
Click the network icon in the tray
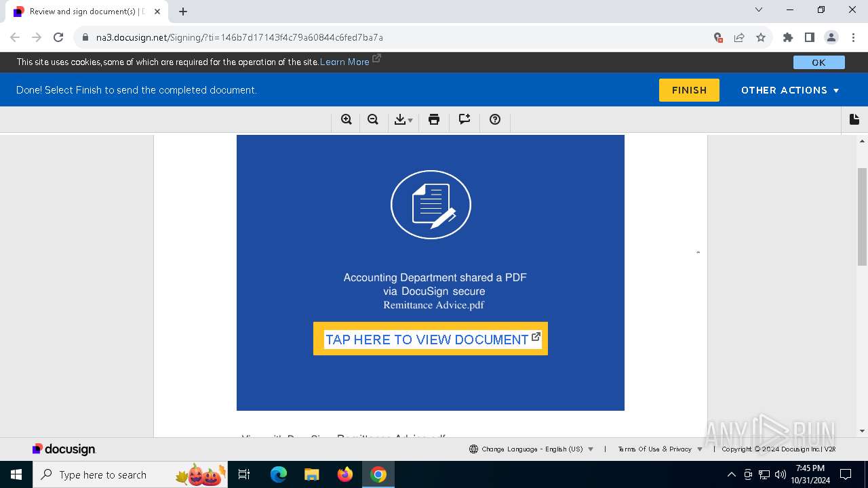coord(764,474)
